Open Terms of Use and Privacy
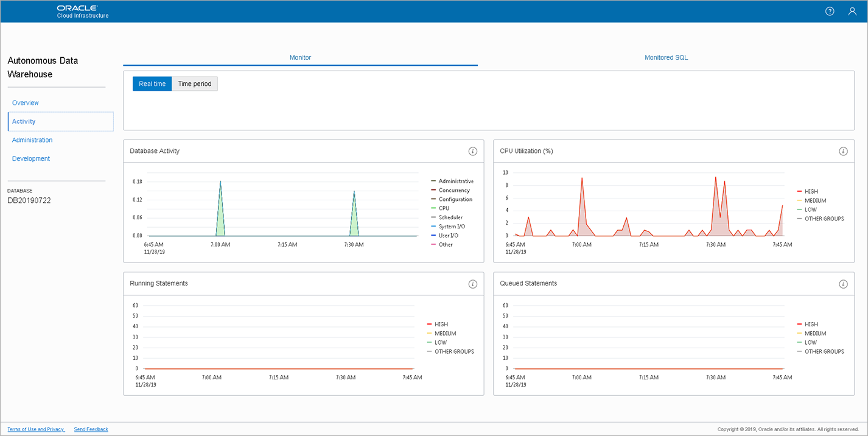This screenshot has height=436, width=868. (x=36, y=429)
